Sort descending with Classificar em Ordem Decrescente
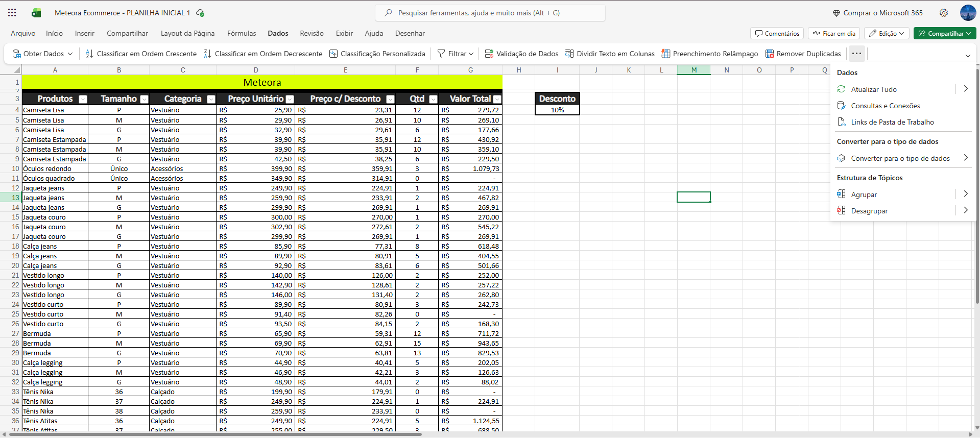 [263, 54]
